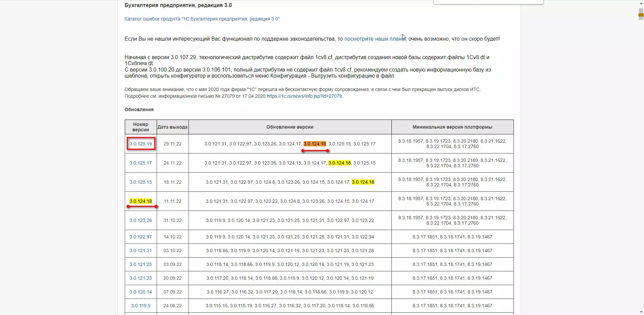The width and height of the screenshot is (644, 315).
Task: Open version 3.0.125.19 in Номер версии column
Action: [141, 144]
